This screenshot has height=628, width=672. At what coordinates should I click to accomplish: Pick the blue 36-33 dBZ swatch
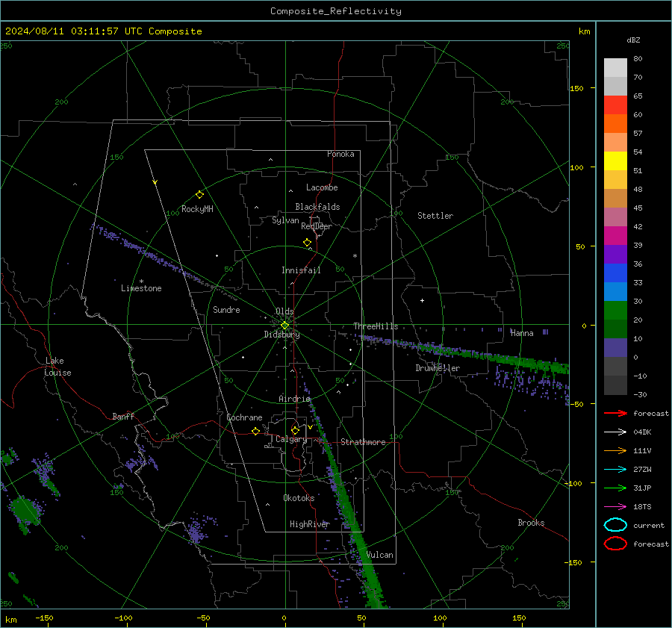[x=615, y=273]
